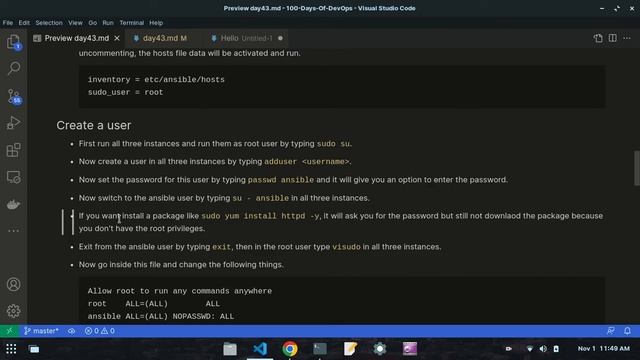Open the notes app in taskbar
This screenshot has width=640, height=360.
tap(350, 349)
